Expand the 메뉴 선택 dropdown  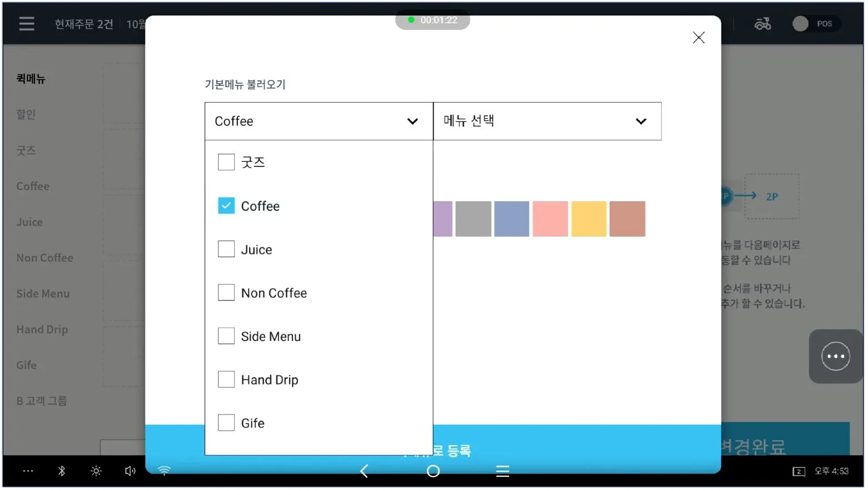coord(547,121)
